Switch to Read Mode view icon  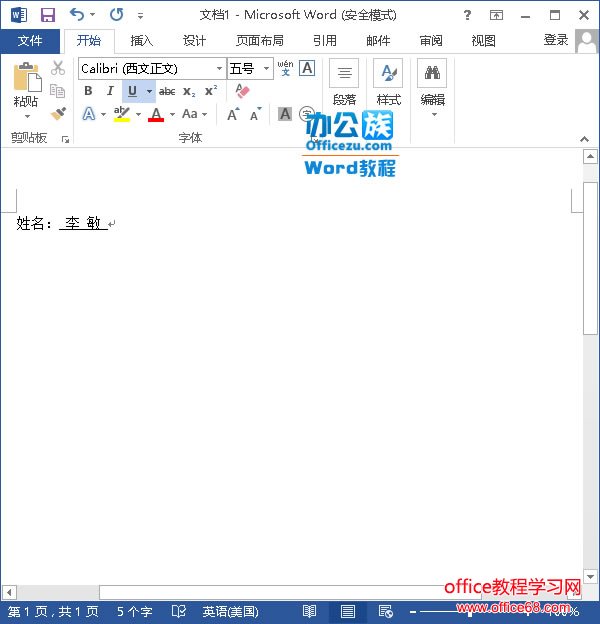point(309,611)
